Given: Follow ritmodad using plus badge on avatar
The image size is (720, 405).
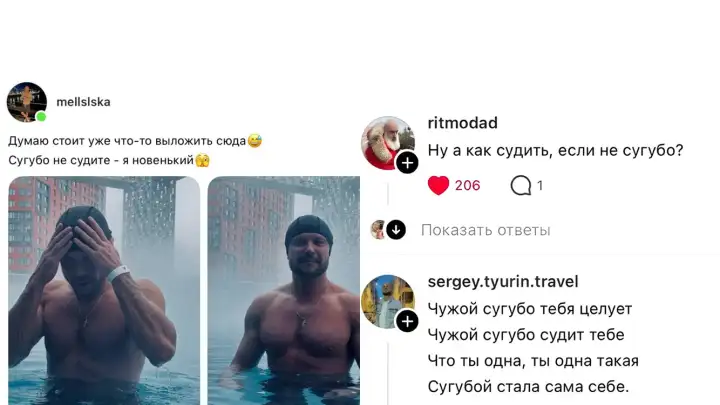Looking at the screenshot, I should pyautogui.click(x=407, y=163).
